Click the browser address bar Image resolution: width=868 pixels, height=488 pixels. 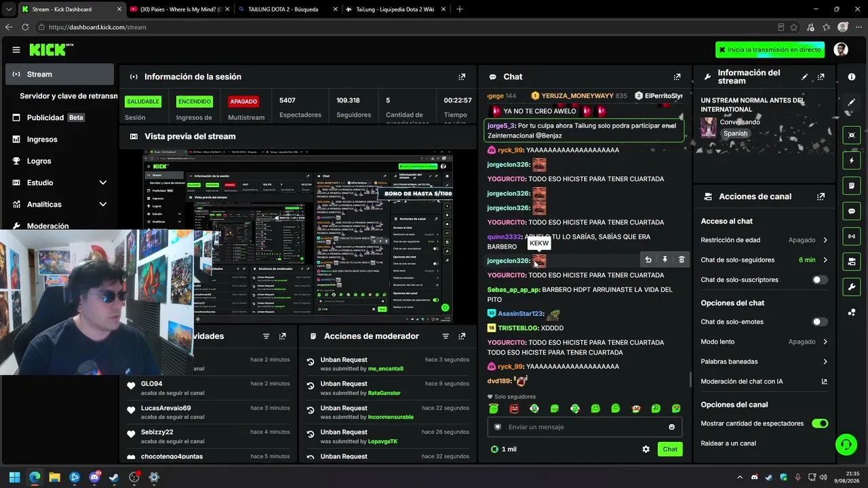pos(407,27)
